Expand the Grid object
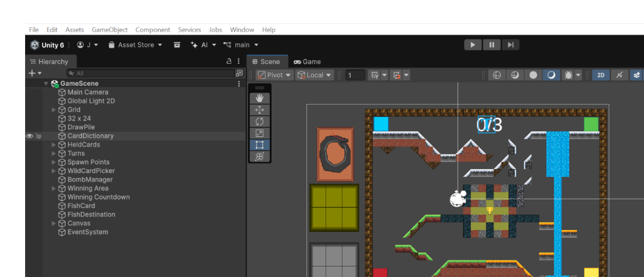This screenshot has height=277, width=644. click(53, 110)
